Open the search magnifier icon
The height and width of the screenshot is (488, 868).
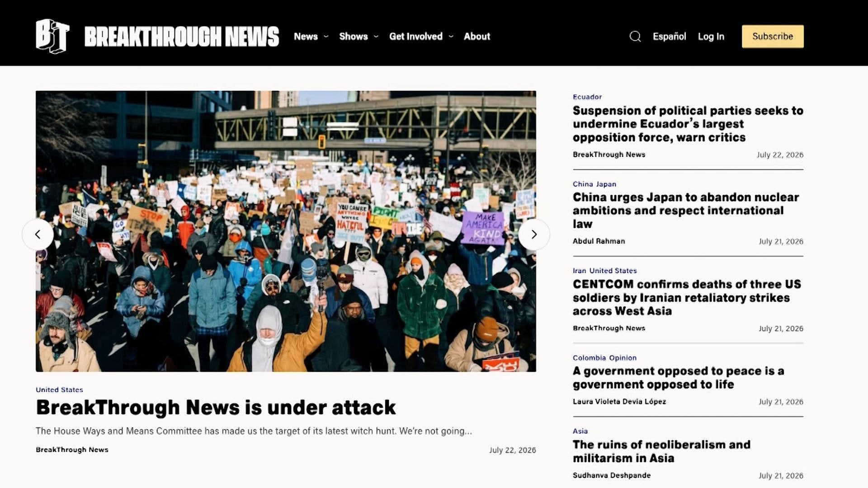635,37
